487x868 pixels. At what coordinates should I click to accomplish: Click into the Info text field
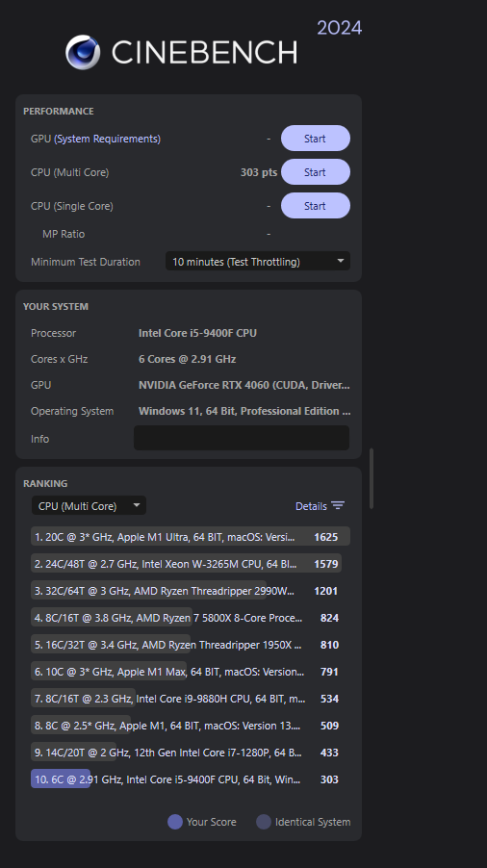[242, 438]
